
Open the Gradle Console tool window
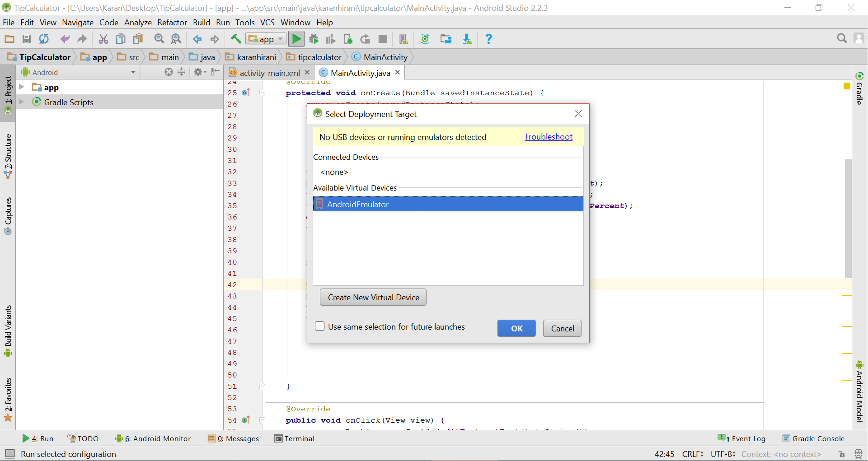point(813,438)
